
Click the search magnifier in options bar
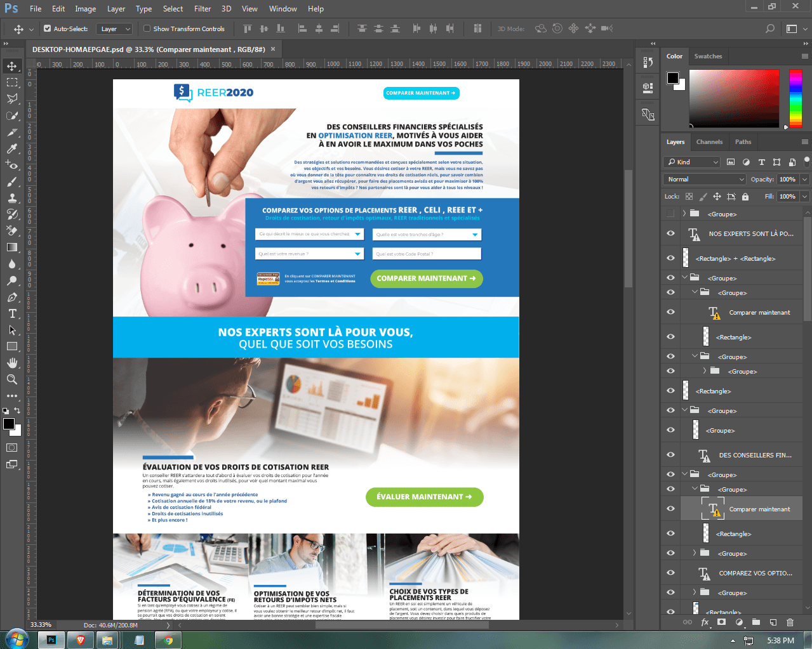(x=770, y=29)
